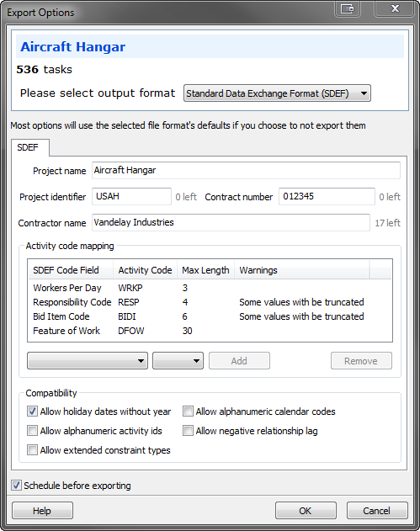Click the title bar screenshot icon button
420x531 pixels.
[348, 8]
